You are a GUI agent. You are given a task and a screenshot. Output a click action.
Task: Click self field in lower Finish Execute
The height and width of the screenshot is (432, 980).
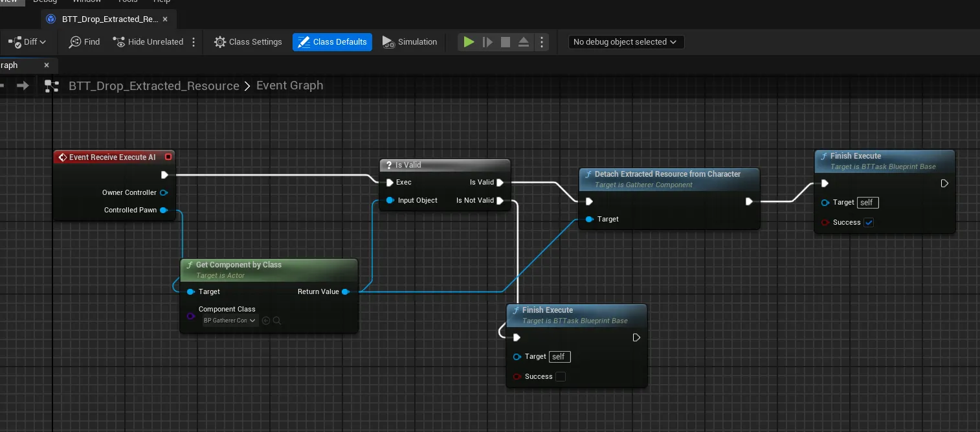(560, 357)
